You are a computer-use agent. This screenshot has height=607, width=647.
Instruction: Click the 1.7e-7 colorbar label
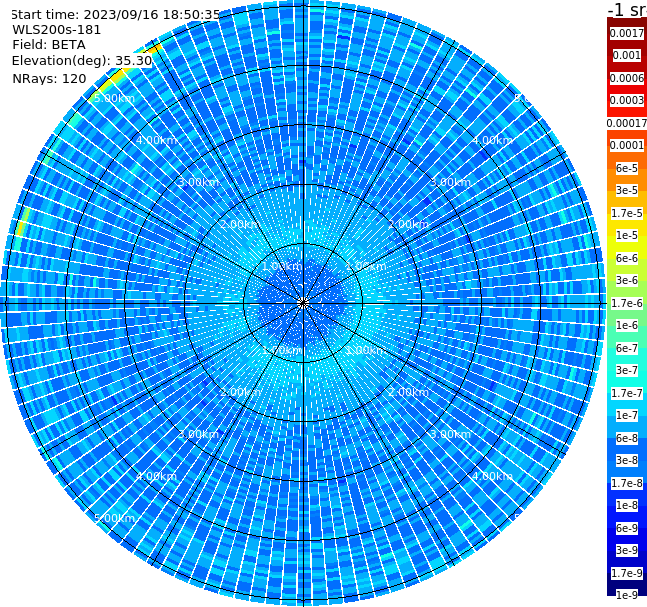(627, 393)
